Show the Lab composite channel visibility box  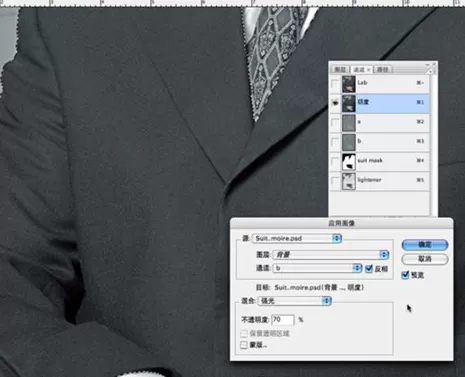coord(335,84)
